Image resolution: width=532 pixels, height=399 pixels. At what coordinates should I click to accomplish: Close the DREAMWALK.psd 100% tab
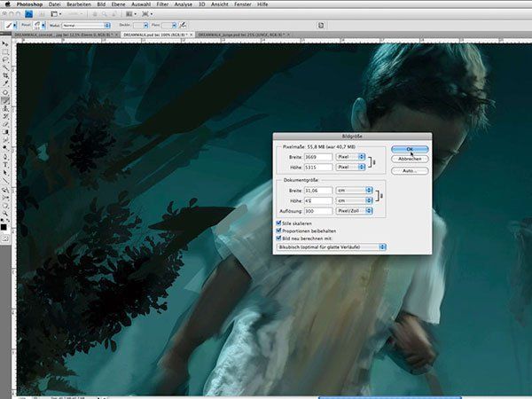click(192, 35)
